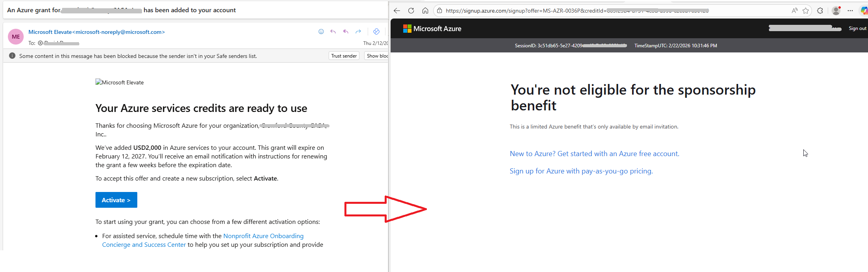868x272 pixels.
Task: Forward the email using the forward arrow
Action: (358, 32)
